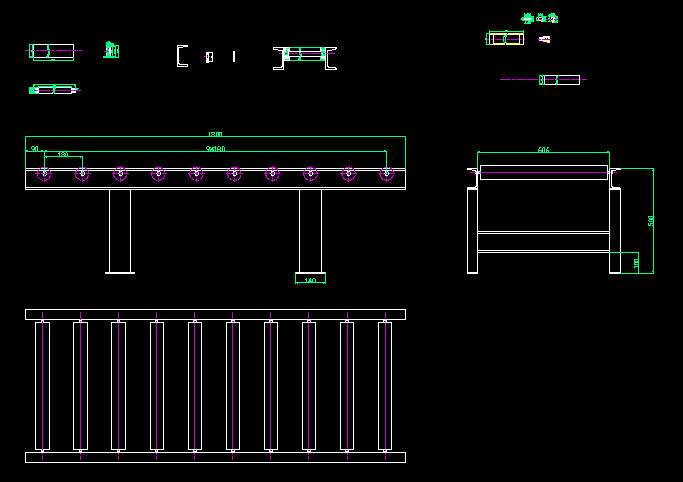The height and width of the screenshot is (482, 683).
Task: Select the 9x180 spacing dimension label
Action: tap(215, 148)
